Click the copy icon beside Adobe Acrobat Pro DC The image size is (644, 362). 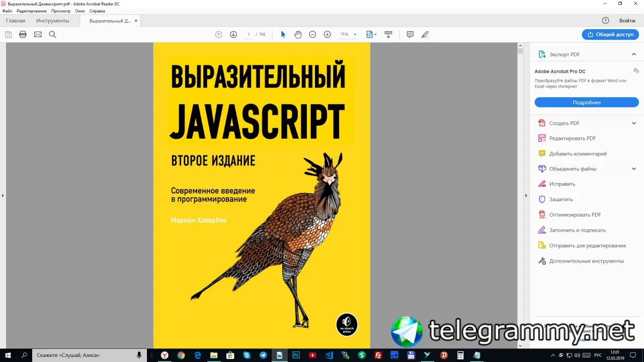coord(636,71)
